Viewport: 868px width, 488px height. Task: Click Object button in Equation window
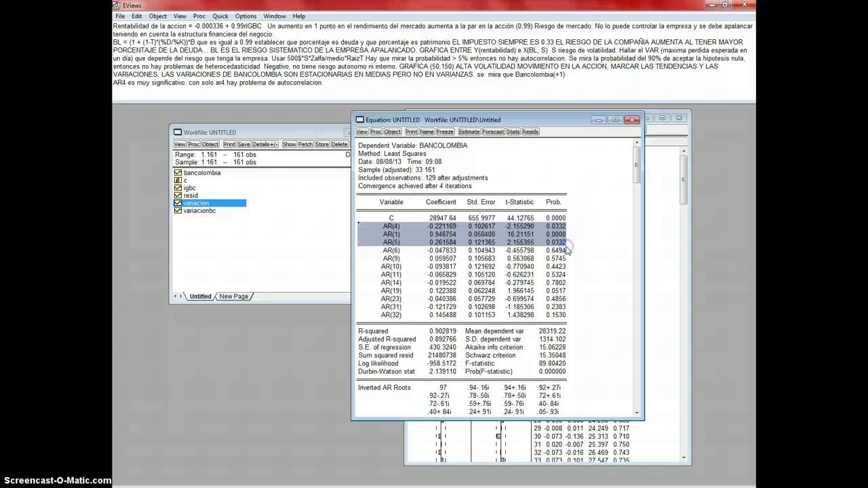click(x=393, y=132)
